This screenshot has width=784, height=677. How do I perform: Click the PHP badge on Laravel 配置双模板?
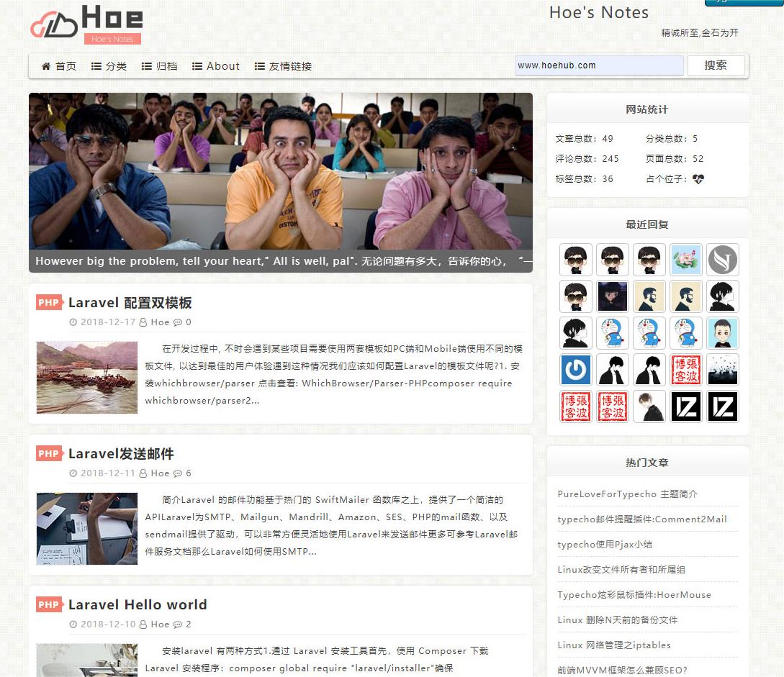(x=48, y=302)
